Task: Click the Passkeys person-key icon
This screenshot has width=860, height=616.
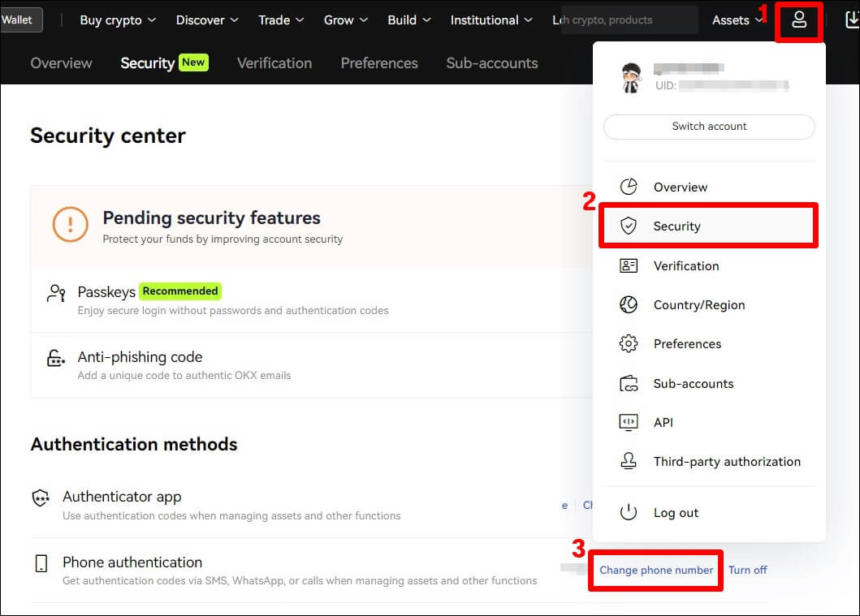Action: point(56,293)
